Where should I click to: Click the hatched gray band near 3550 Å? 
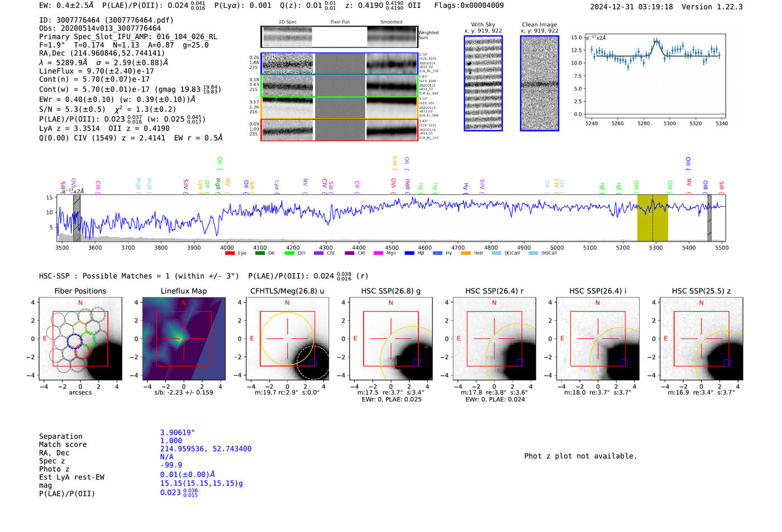click(77, 218)
